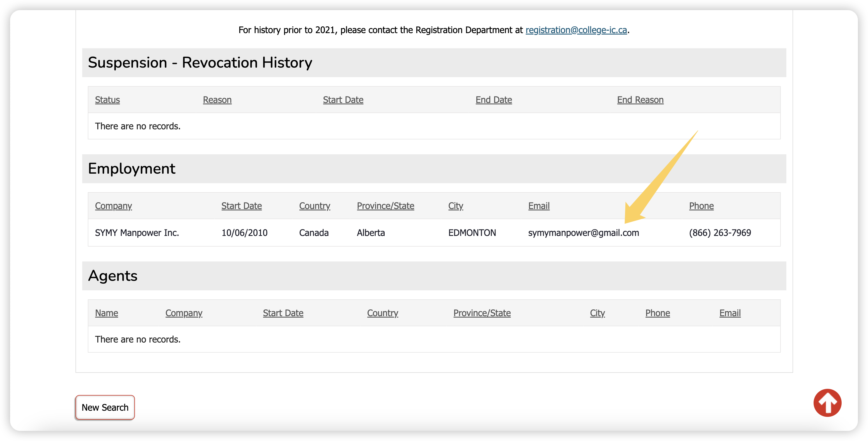Sort Employment by Province/State header
Screen dimensions: 868x441
tap(385, 206)
